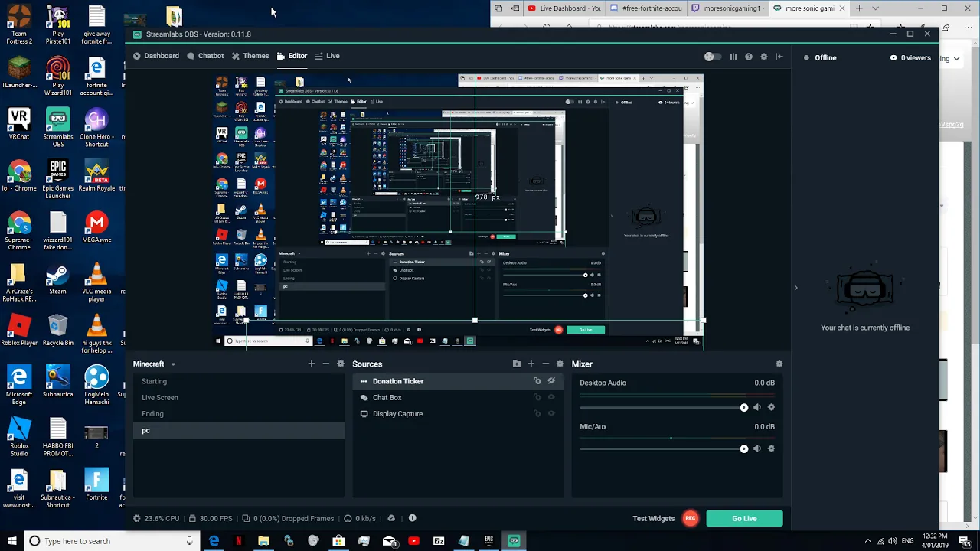980x551 pixels.
Task: Click the cloud status icon in status bar
Action: pos(391,518)
